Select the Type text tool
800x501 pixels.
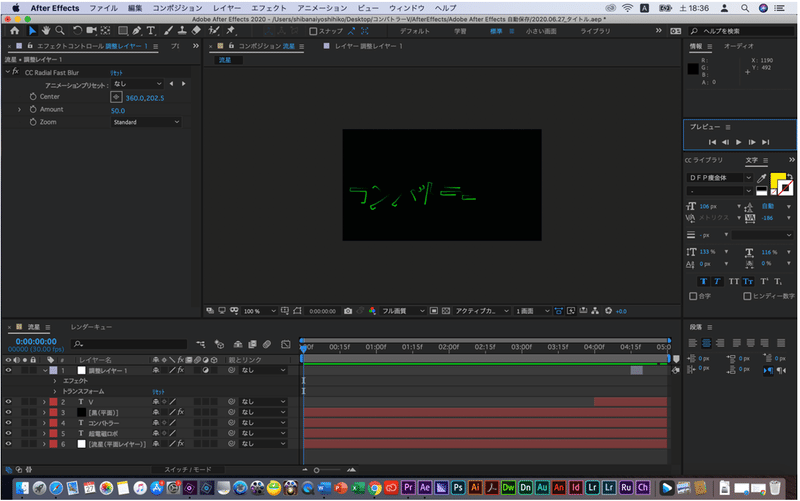[x=151, y=31]
